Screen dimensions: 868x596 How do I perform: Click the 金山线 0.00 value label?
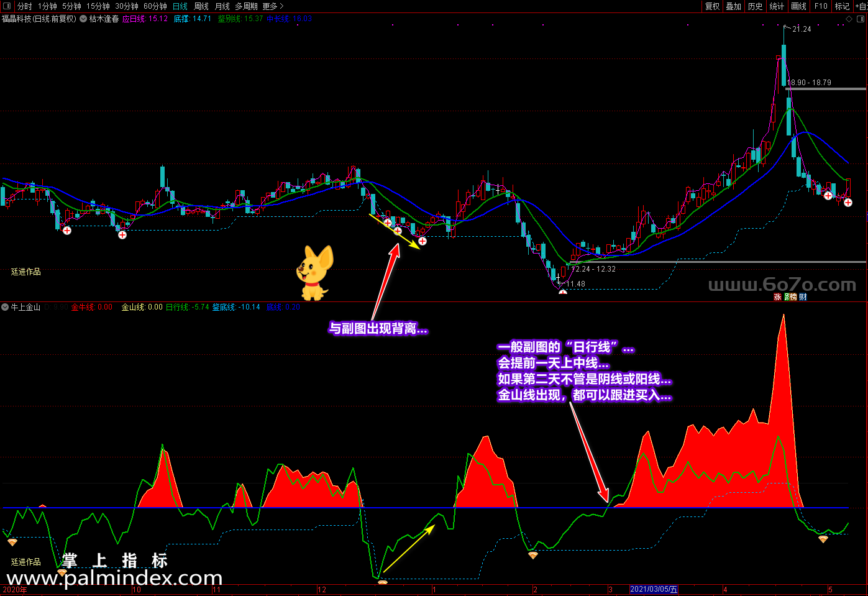click(142, 307)
